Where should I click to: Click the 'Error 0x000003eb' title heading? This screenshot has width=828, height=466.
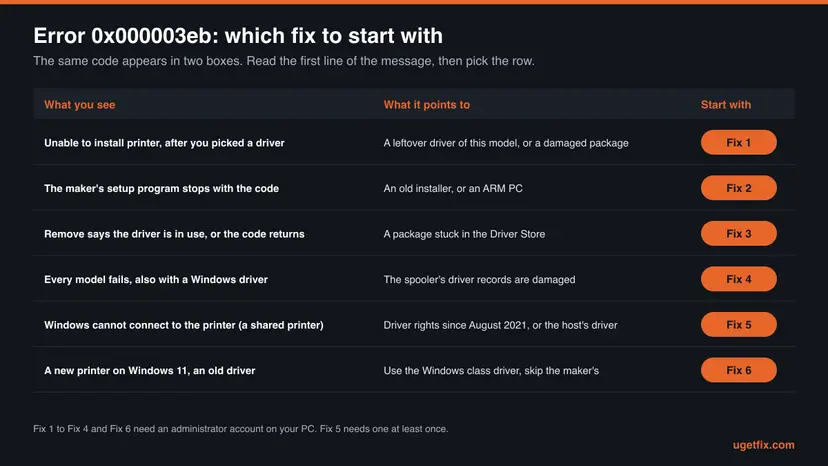point(238,35)
